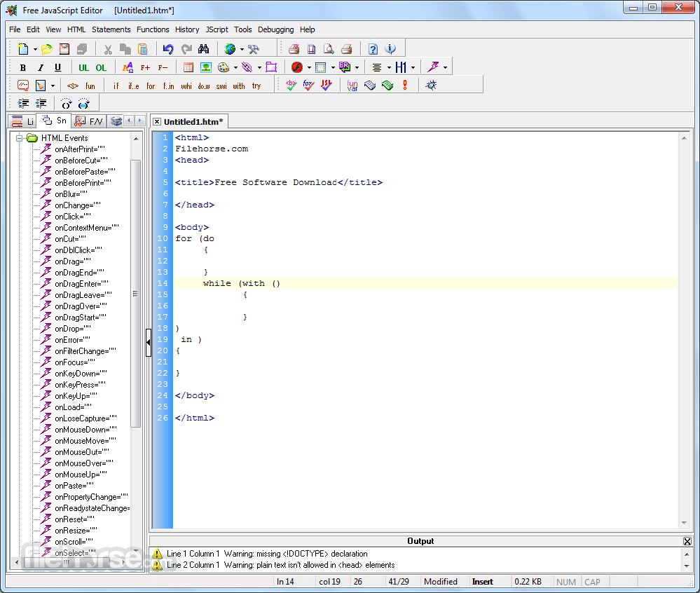The height and width of the screenshot is (593, 700).
Task: Preview in browser with the globe icon
Action: [230, 48]
